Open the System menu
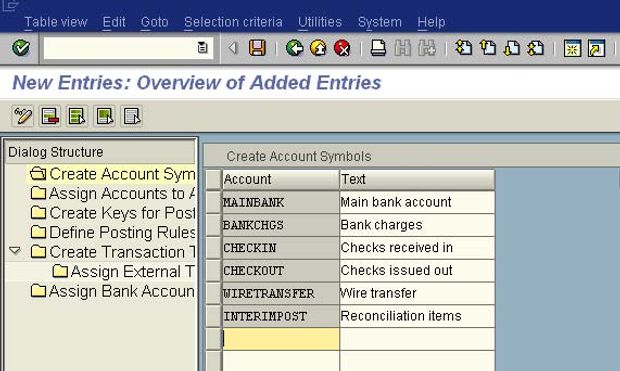 (x=380, y=22)
